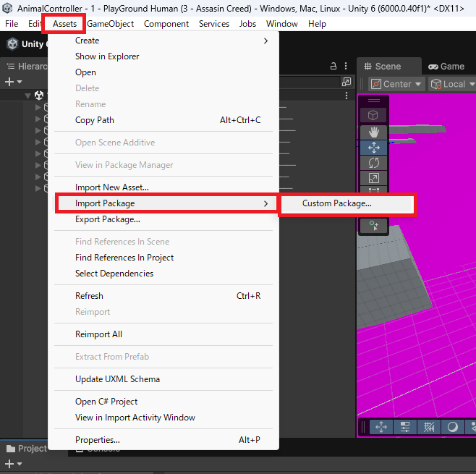The height and width of the screenshot is (474, 476).
Task: Select the Hierarchy panel tab
Action: [x=27, y=66]
